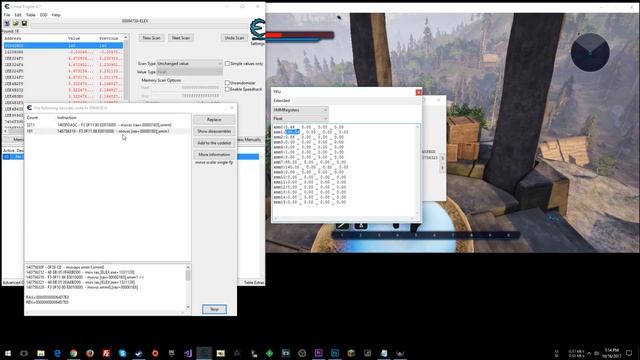Click the Undo Scan button
Image resolution: width=640 pixels, height=360 pixels.
[234, 38]
